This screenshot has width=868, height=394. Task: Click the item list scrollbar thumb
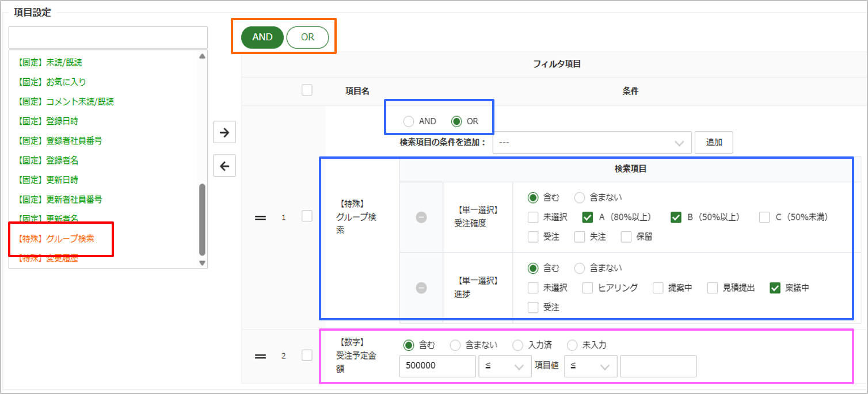202,220
